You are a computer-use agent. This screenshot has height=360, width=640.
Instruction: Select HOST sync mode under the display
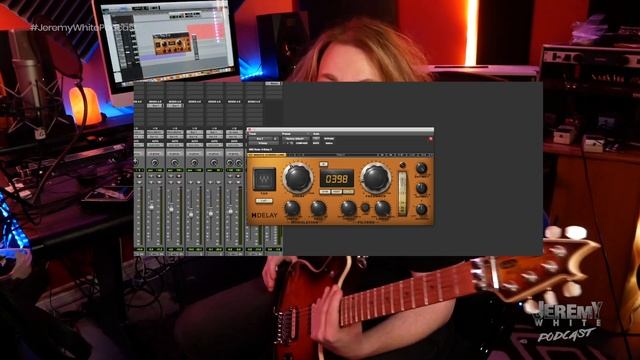click(337, 191)
